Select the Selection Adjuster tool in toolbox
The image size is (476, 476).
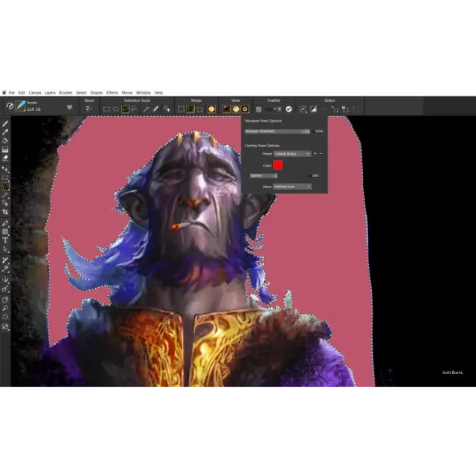[x=5, y=203]
